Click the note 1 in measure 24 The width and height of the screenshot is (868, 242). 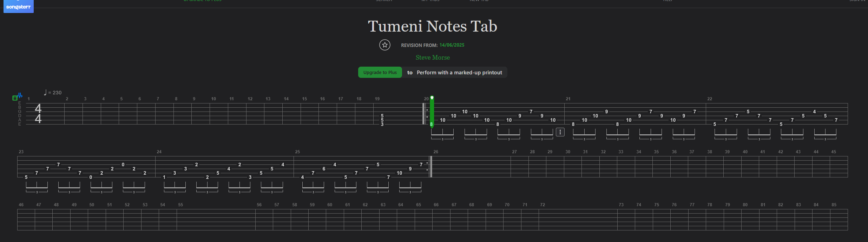164,177
